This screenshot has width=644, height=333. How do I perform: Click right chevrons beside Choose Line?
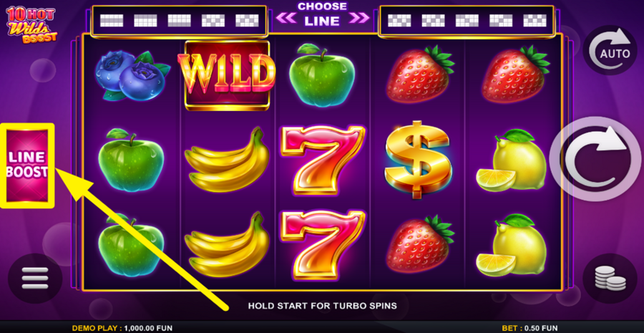click(358, 18)
